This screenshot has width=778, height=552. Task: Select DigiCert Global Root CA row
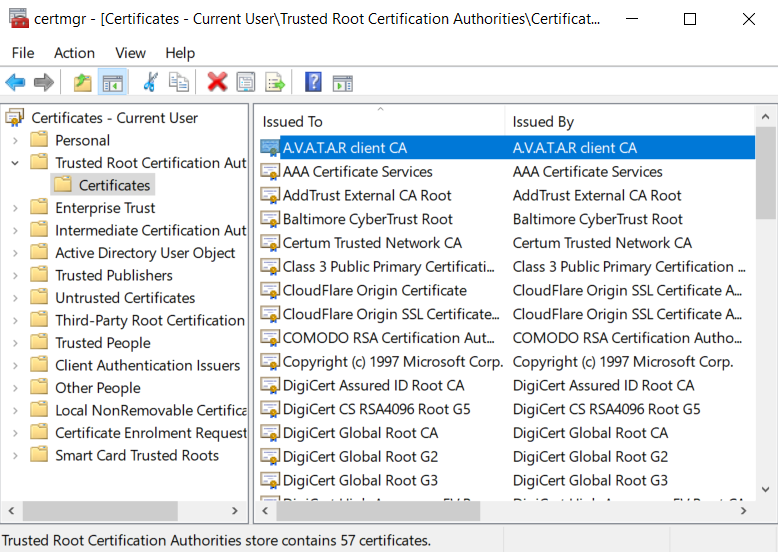tap(506, 433)
